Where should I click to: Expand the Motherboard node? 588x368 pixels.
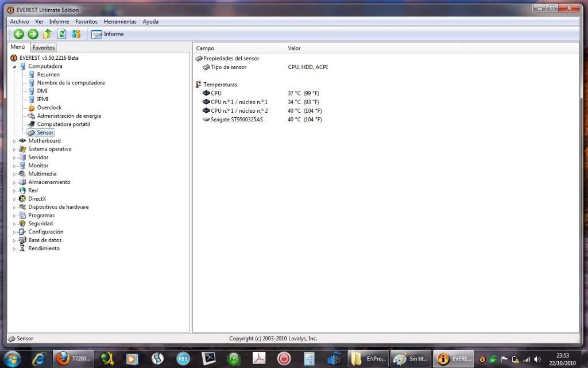[x=14, y=141]
